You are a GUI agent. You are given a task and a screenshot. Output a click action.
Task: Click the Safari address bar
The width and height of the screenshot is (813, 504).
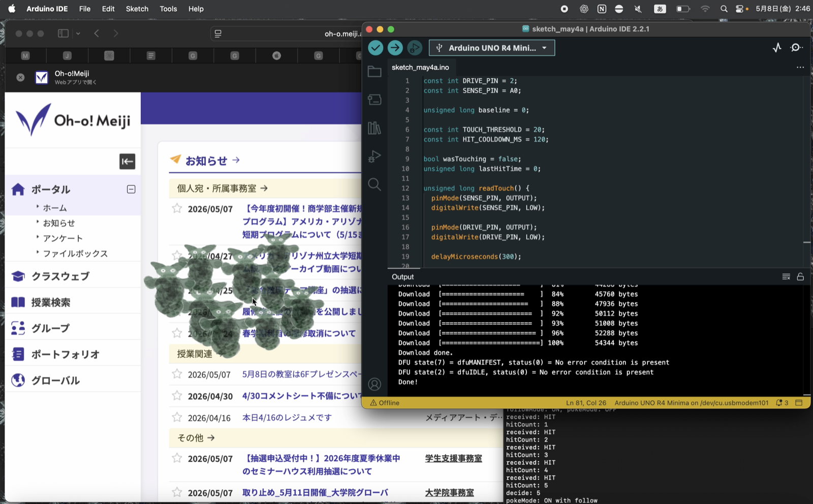(x=287, y=34)
